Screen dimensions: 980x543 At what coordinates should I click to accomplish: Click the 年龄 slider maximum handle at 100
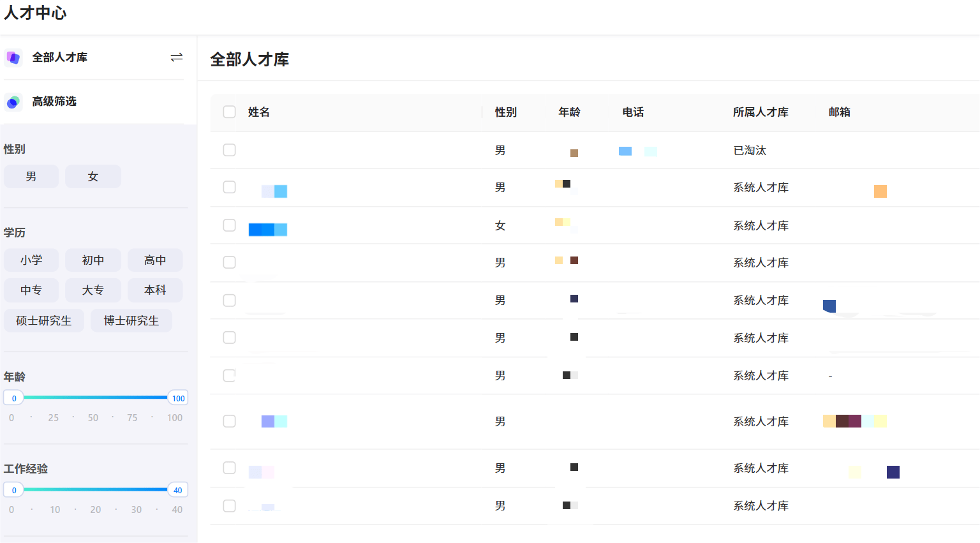pyautogui.click(x=178, y=398)
